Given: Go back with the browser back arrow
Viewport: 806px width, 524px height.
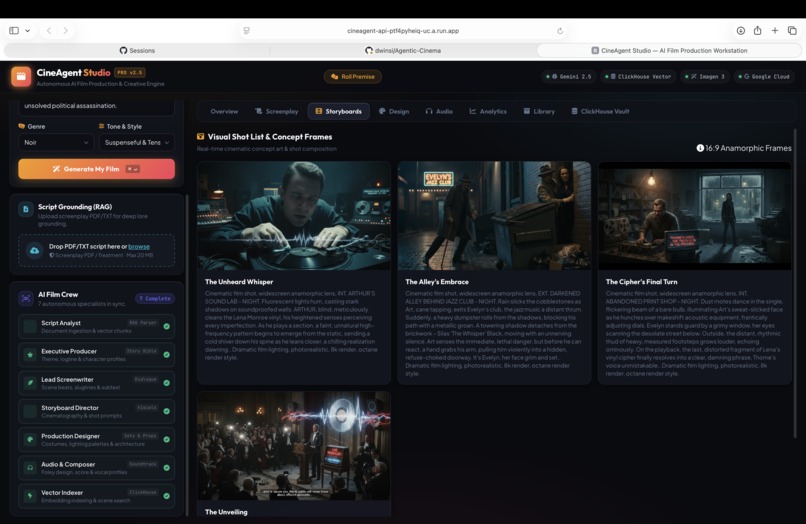Looking at the screenshot, I should tap(49, 31).
